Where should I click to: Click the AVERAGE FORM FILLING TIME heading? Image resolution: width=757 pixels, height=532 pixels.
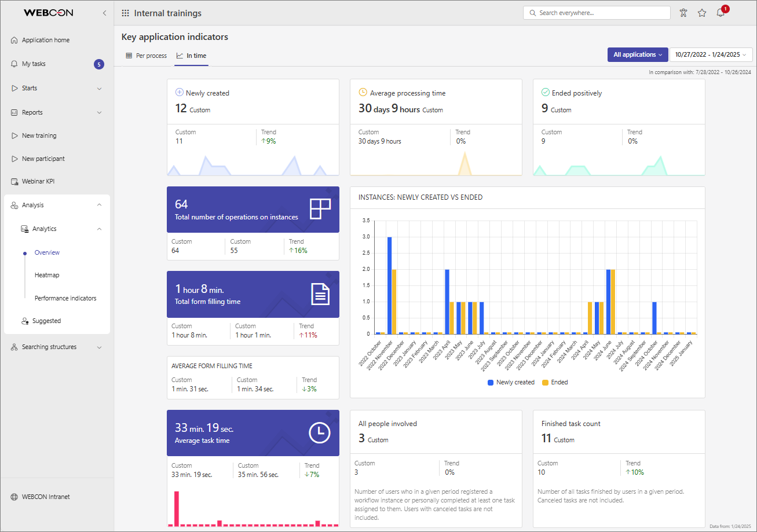click(212, 366)
